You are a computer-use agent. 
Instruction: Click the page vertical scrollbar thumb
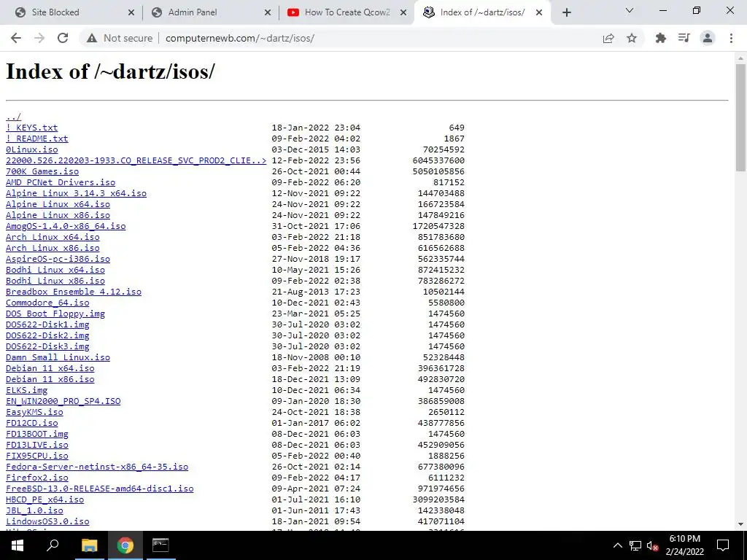[x=740, y=117]
